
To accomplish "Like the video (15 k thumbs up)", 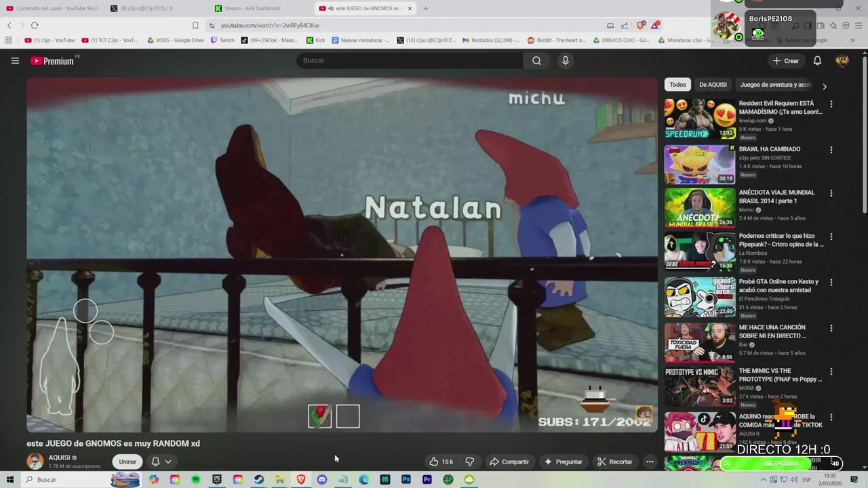I will click(441, 462).
